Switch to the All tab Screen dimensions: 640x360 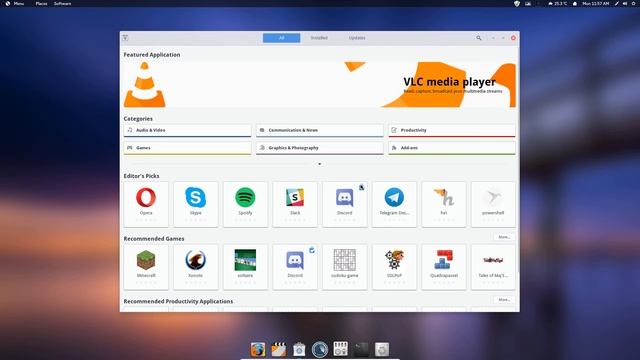coord(282,38)
